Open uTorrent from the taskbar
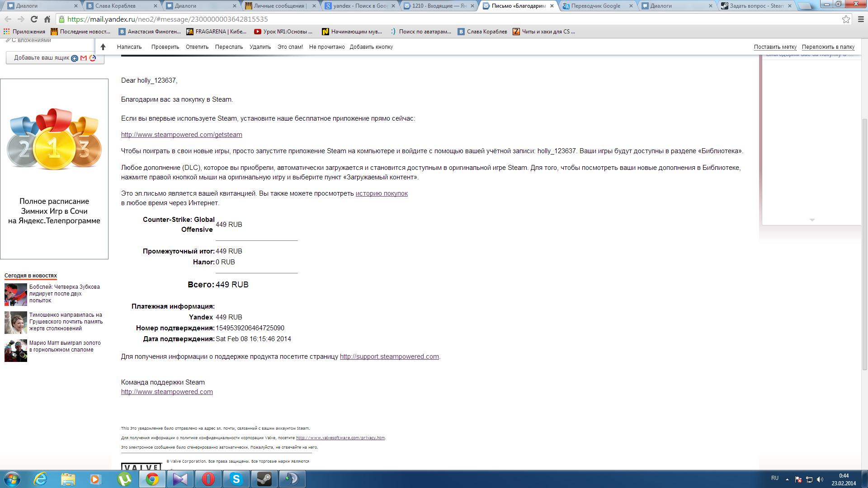 click(124, 479)
